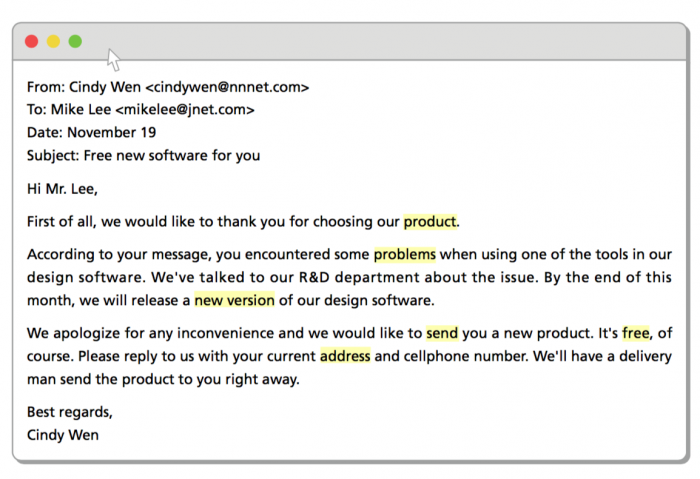700x479 pixels.
Task: Click the date "November 19"
Action: click(x=112, y=132)
